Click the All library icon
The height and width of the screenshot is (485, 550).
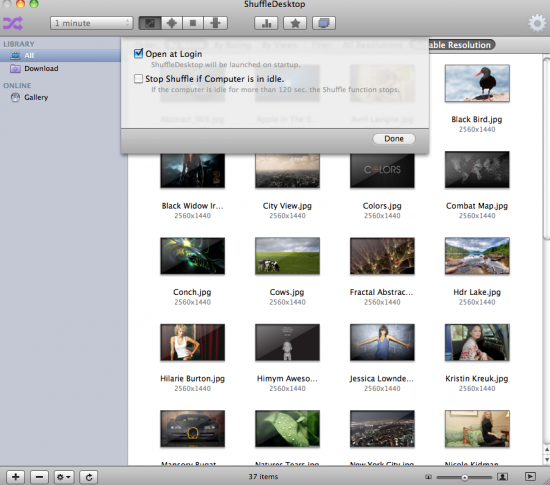[15, 55]
